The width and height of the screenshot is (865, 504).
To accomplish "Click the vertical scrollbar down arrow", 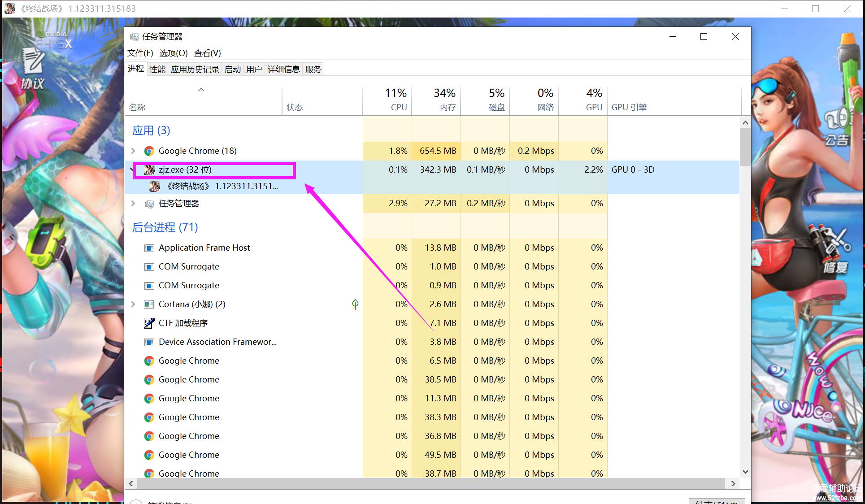I will (x=745, y=472).
